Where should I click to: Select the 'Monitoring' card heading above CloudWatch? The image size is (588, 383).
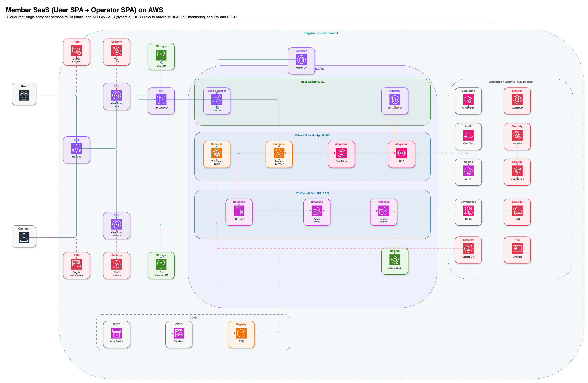468,91
